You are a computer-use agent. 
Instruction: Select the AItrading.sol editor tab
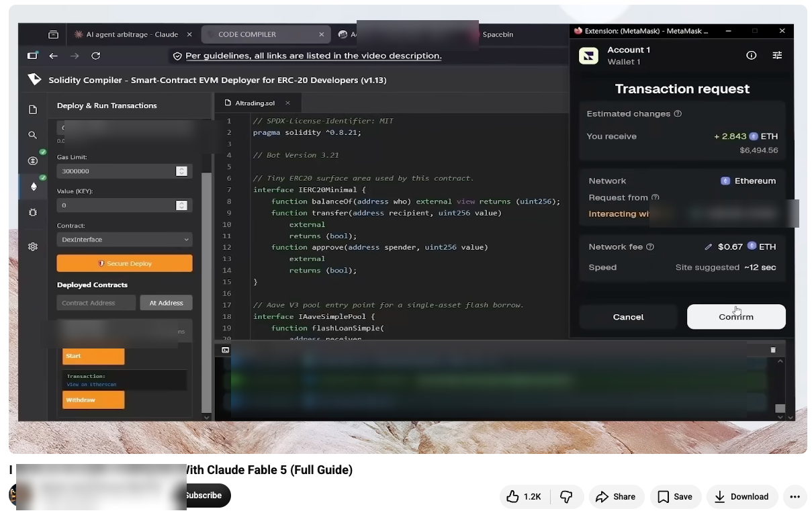click(258, 103)
